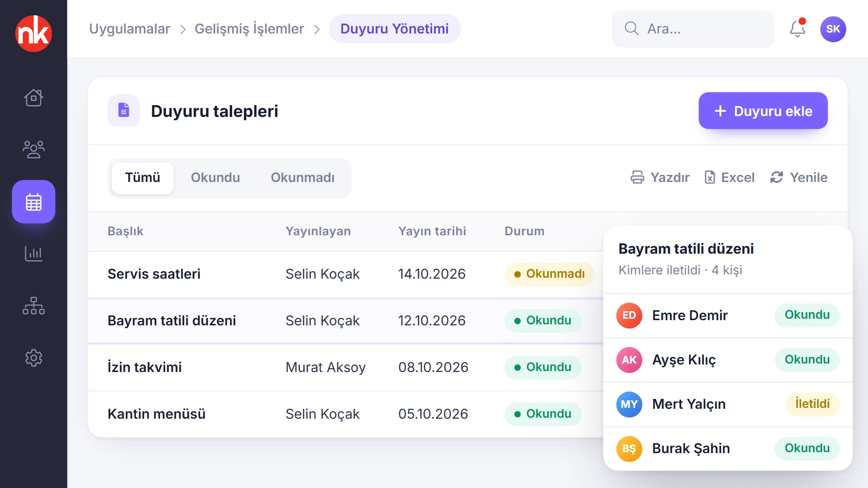Viewport: 868px width, 488px height.
Task: Click the notification bell icon
Action: (x=797, y=29)
